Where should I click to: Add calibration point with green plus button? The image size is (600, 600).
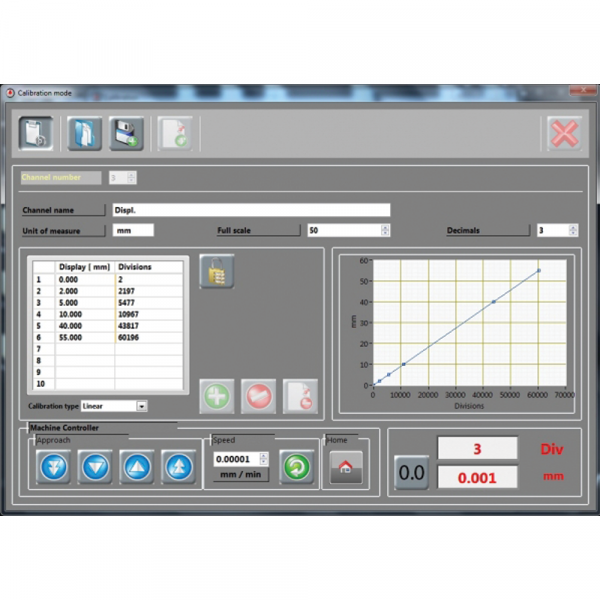coord(217,396)
